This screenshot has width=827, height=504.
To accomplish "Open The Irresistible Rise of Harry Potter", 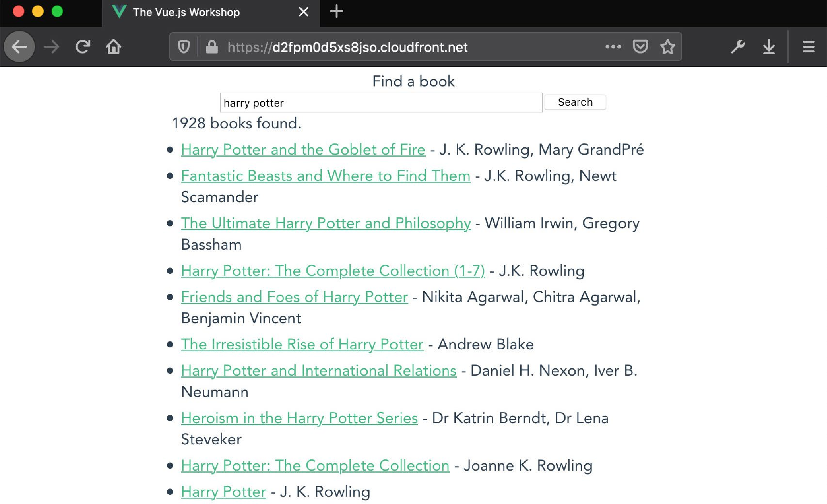I will [302, 344].
